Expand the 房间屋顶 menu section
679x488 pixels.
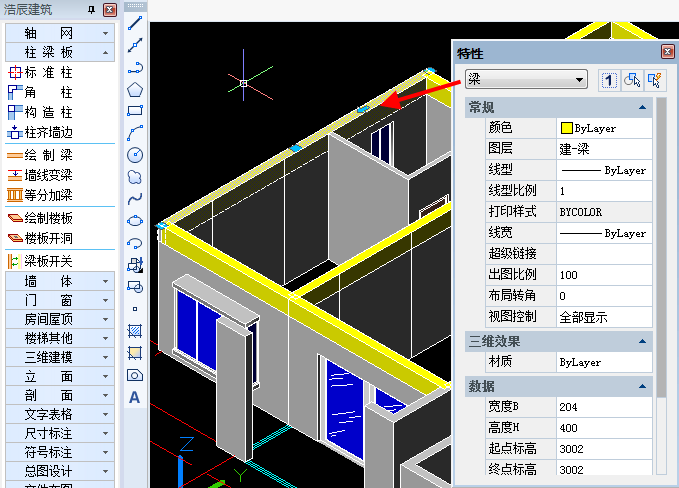(x=60, y=320)
